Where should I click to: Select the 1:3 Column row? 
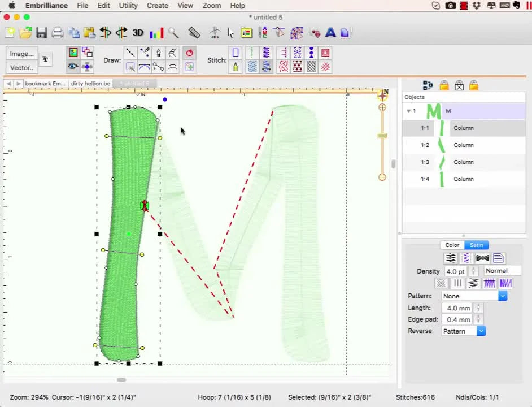(x=464, y=162)
